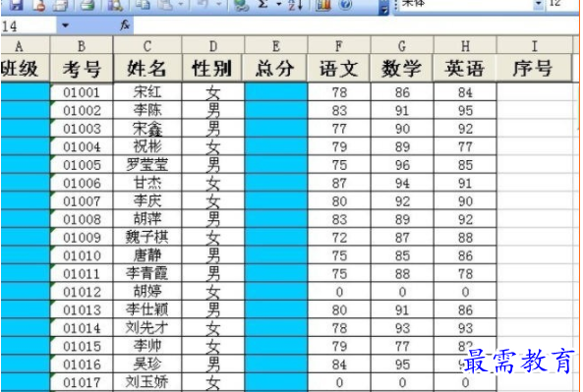583x392 pixels.
Task: Open the Chart Wizard icon
Action: coord(323,5)
